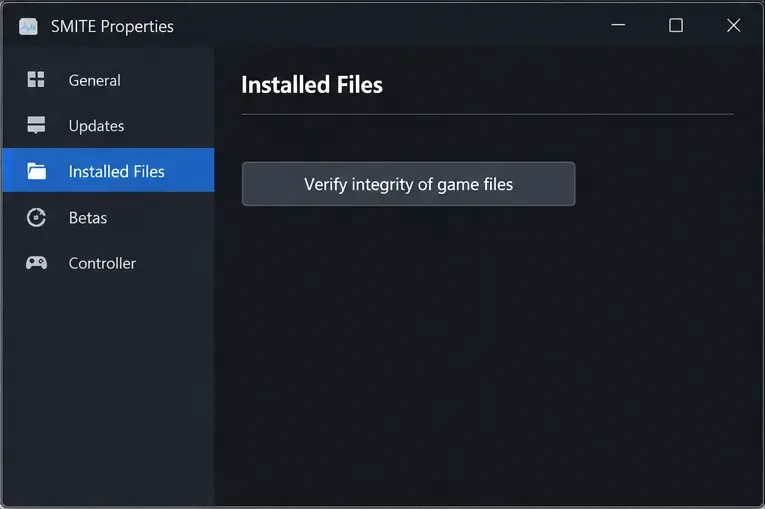Image resolution: width=765 pixels, height=509 pixels.
Task: Open the General settings tab
Action: tap(108, 80)
